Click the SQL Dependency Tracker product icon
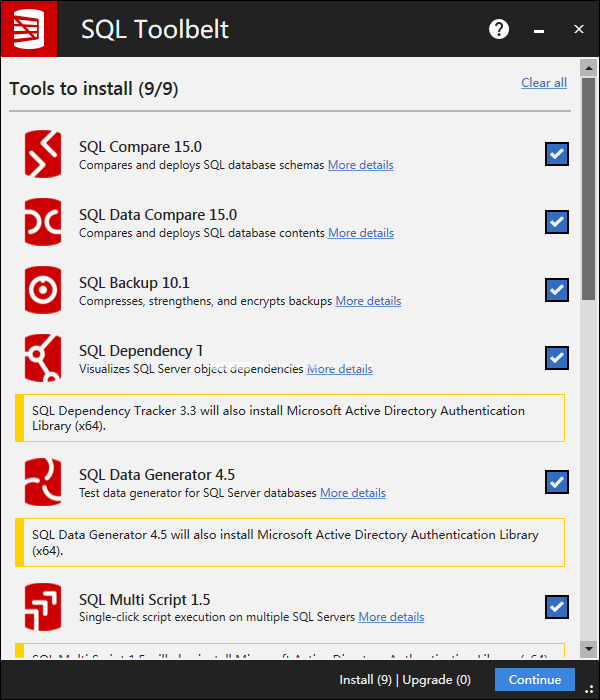The width and height of the screenshot is (600, 700). tap(43, 358)
